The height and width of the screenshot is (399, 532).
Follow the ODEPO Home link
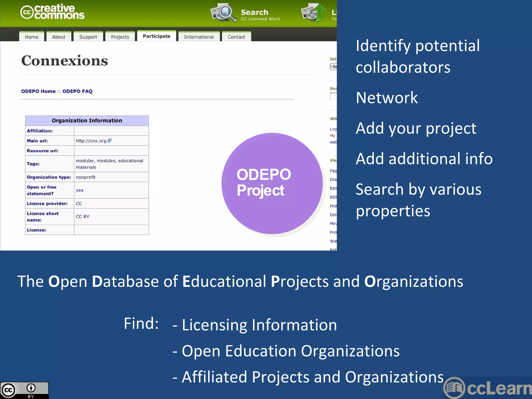pos(38,91)
